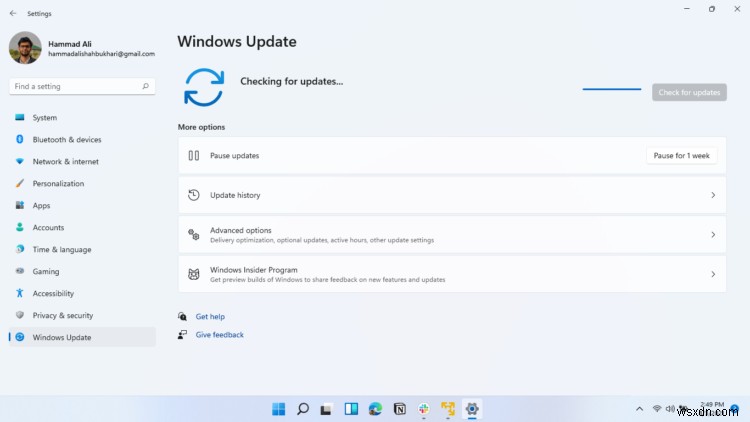Screen dimensions: 750x422
Task: Open Task View from the taskbar
Action: [327, 410]
